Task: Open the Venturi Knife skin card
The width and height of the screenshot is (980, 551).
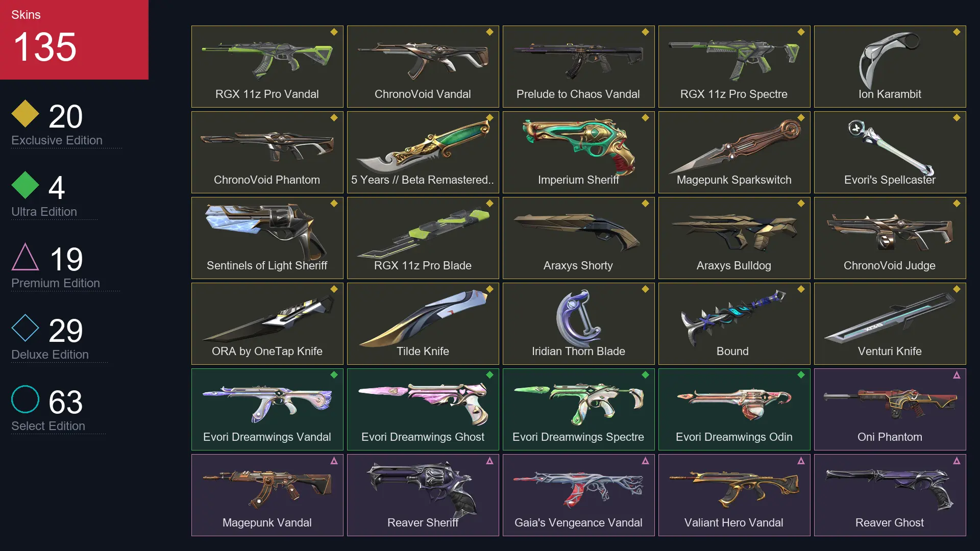Action: (x=890, y=323)
